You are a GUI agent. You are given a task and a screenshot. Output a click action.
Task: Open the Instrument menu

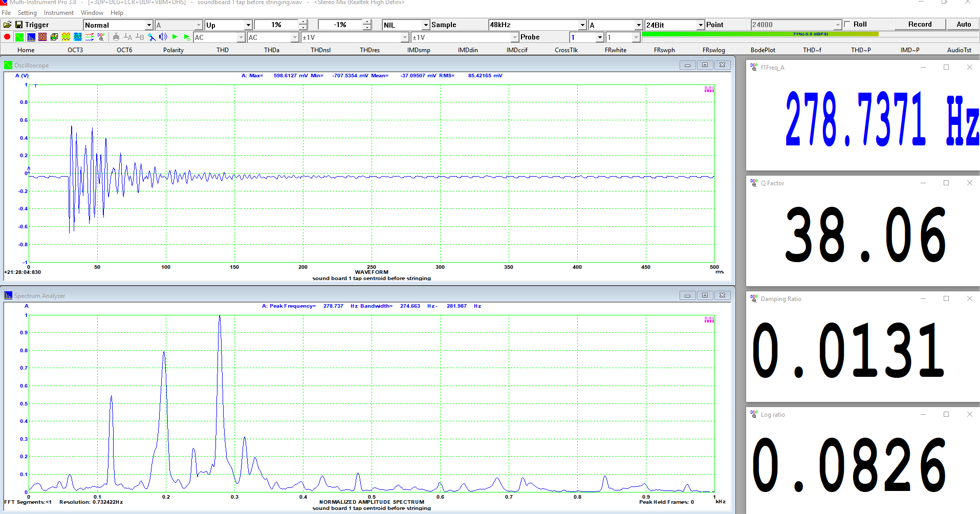58,12
